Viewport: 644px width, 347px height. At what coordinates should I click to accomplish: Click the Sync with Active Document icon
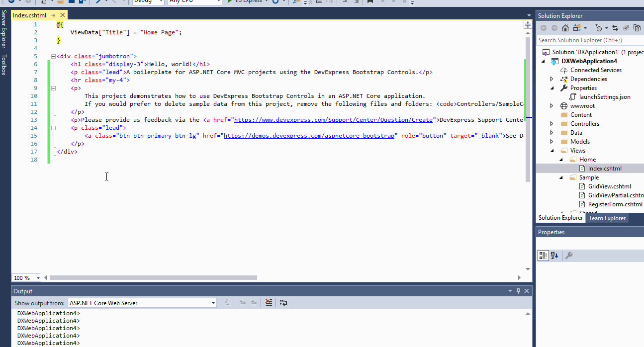(615, 27)
